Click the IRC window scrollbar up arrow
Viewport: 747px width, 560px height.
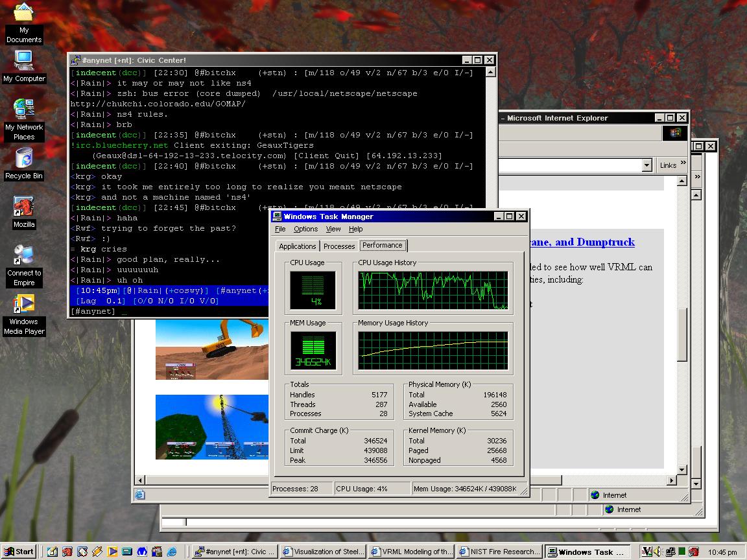click(491, 73)
